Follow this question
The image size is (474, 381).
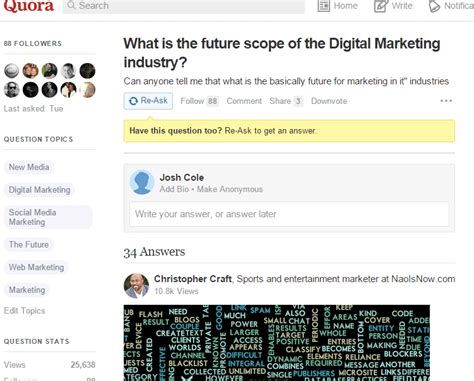click(199, 101)
